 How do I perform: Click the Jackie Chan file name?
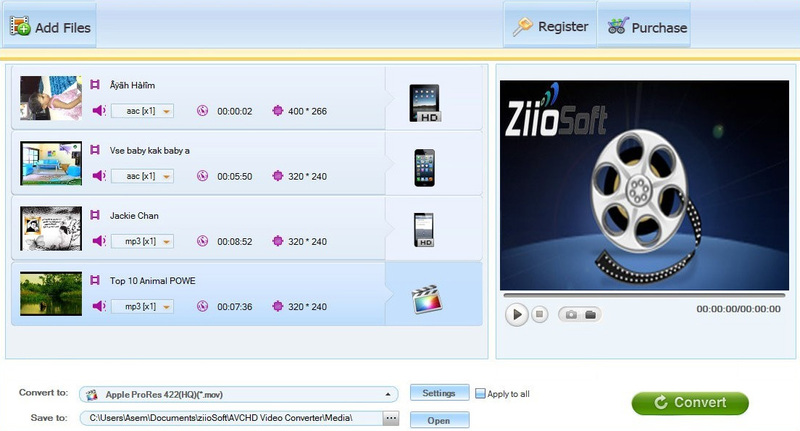point(134,216)
